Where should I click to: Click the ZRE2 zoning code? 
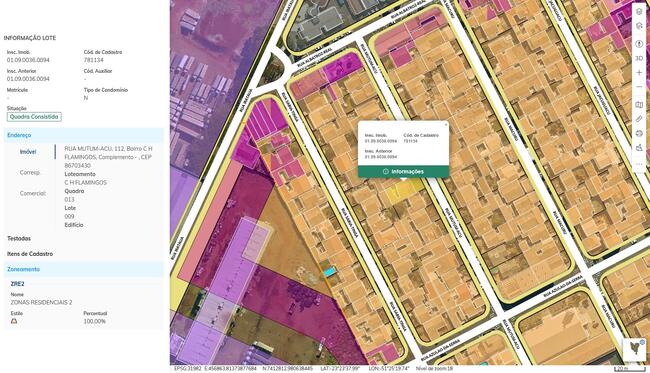[x=17, y=284]
